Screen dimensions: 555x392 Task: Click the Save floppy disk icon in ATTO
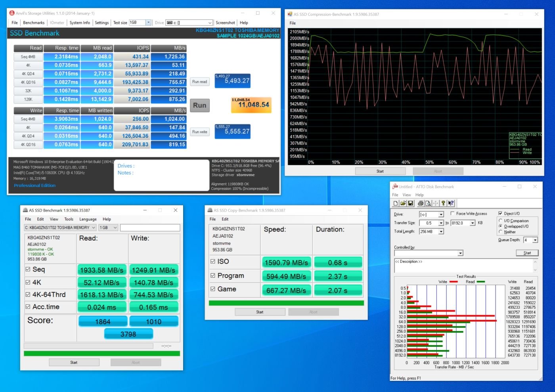tap(410, 203)
